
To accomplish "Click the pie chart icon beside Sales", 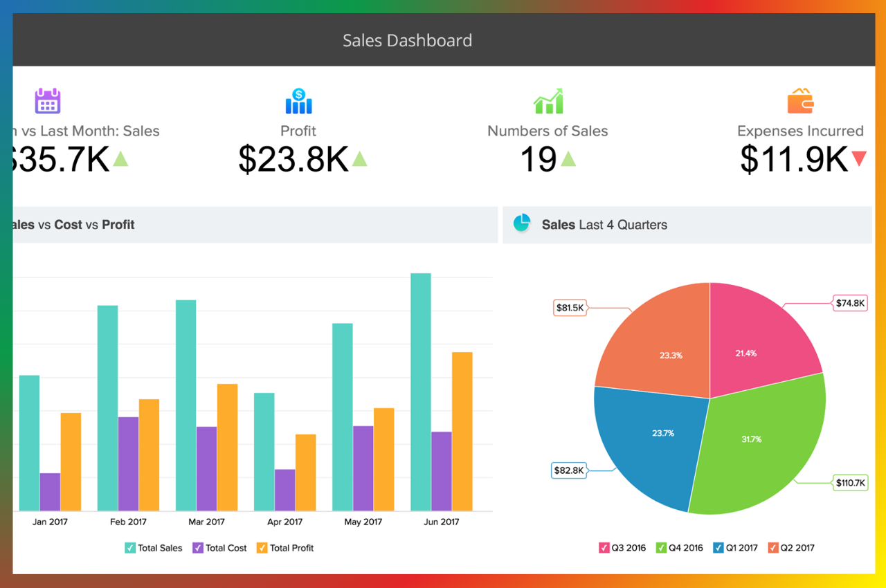I will click(x=522, y=223).
